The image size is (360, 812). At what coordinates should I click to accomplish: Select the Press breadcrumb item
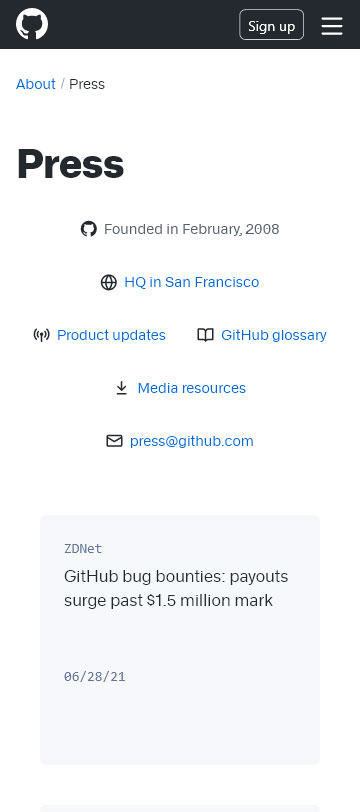[x=87, y=84]
